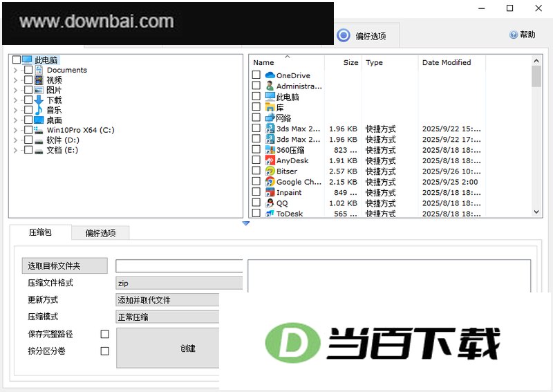The height and width of the screenshot is (392, 553).
Task: Click the 帮助 help question icon
Action: 514,35
